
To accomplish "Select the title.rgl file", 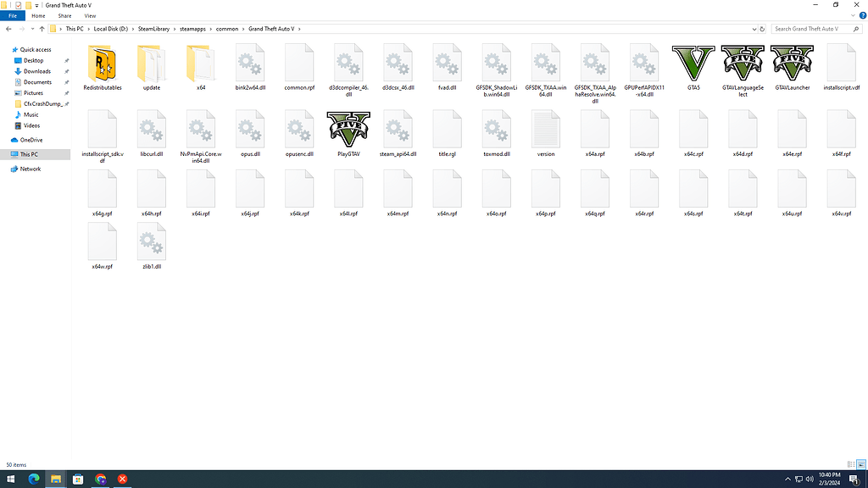I will tap(448, 133).
